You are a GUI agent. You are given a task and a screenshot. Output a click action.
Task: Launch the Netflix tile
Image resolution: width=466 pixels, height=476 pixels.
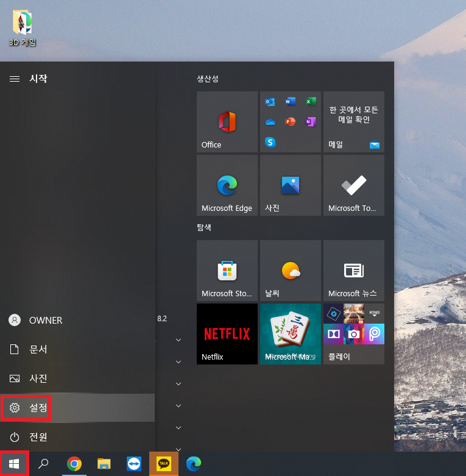[x=227, y=334]
